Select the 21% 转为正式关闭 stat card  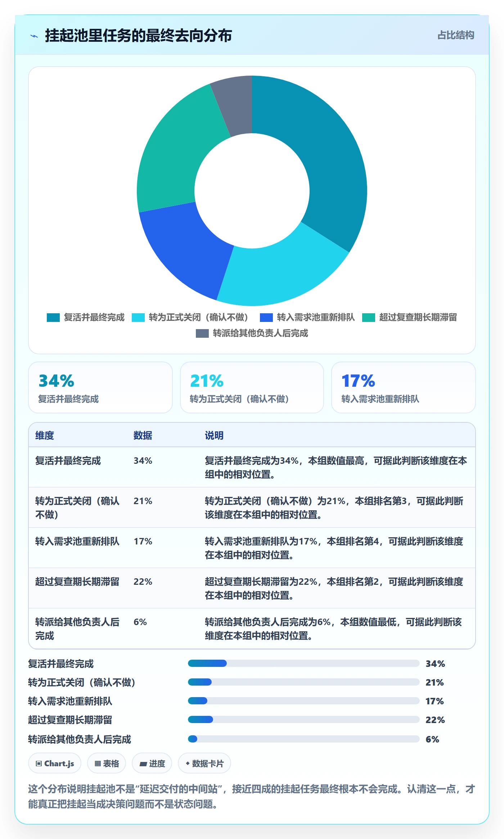pyautogui.click(x=252, y=387)
